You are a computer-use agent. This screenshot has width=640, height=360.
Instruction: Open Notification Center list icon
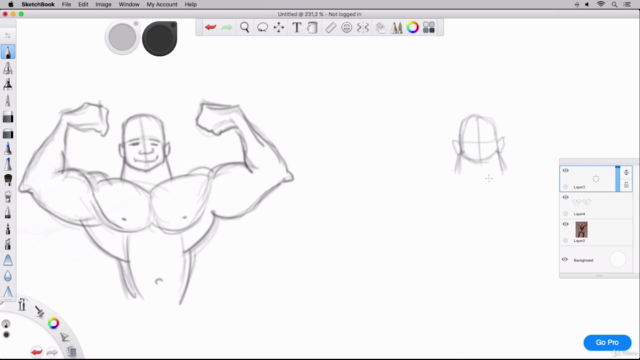pyautogui.click(x=627, y=4)
